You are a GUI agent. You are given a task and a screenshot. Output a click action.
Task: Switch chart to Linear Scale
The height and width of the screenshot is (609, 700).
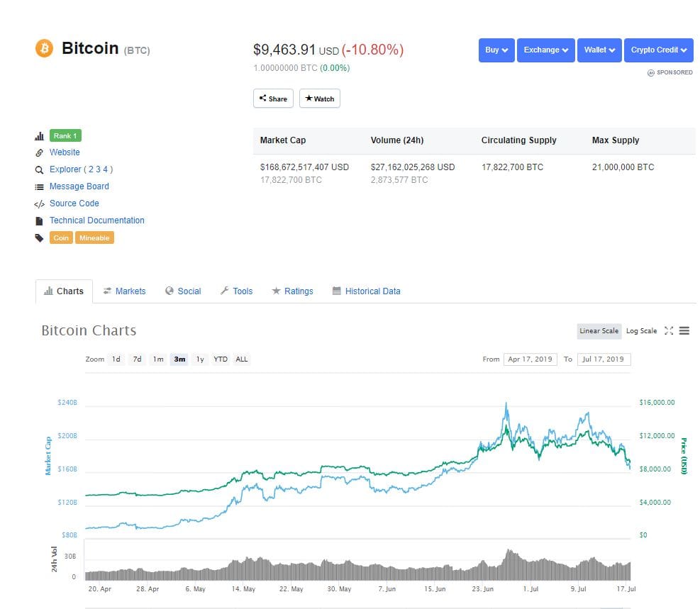click(599, 331)
